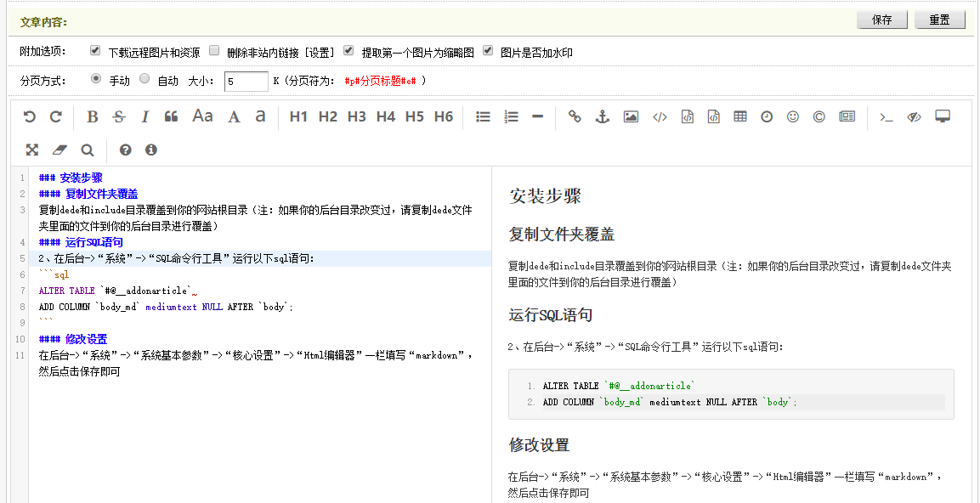This screenshot has width=980, height=503.
Task: Click line number 11 in editor gutter
Action: [20, 355]
